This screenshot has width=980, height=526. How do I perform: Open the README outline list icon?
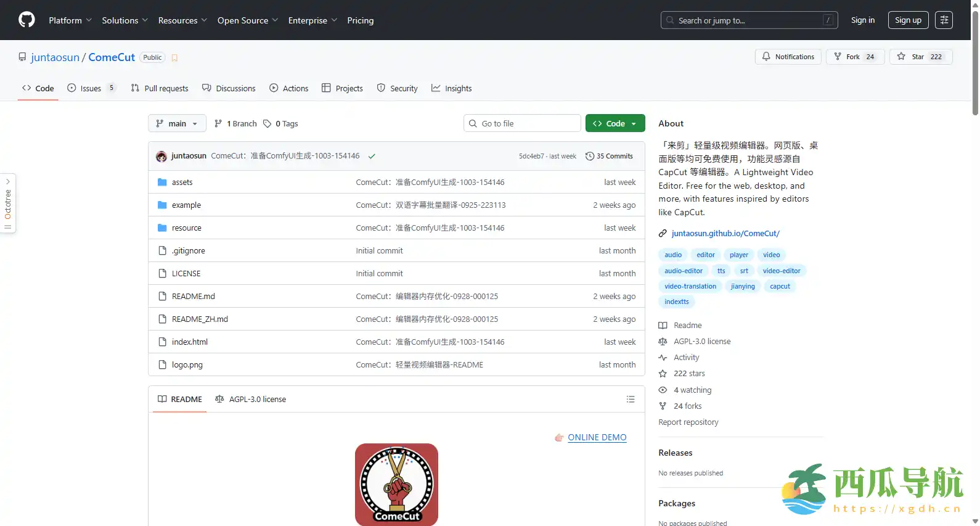(x=630, y=400)
